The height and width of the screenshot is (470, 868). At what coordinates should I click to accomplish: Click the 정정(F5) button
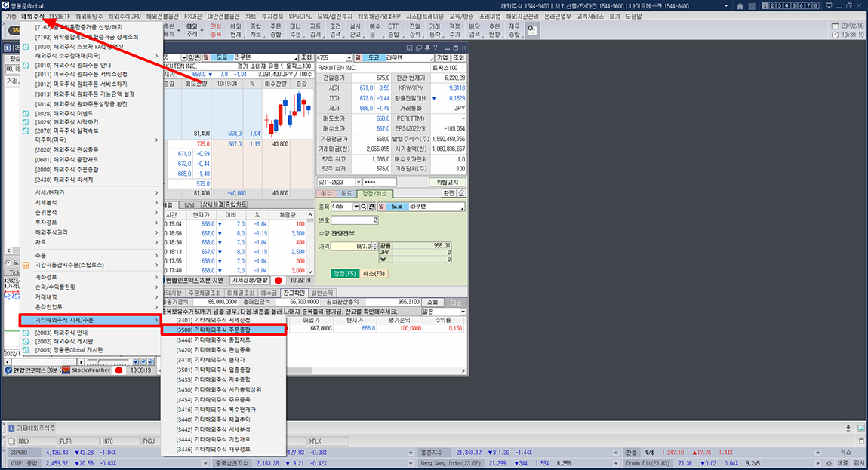pyautogui.click(x=344, y=273)
